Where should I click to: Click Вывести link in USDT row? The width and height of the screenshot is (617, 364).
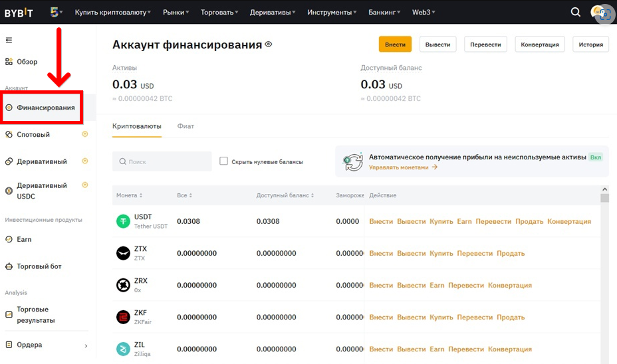click(411, 221)
